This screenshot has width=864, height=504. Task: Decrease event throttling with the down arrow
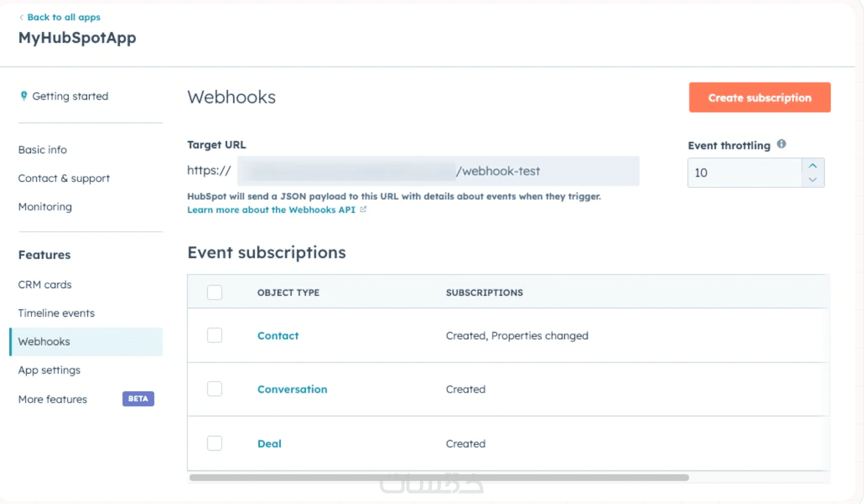click(x=813, y=180)
